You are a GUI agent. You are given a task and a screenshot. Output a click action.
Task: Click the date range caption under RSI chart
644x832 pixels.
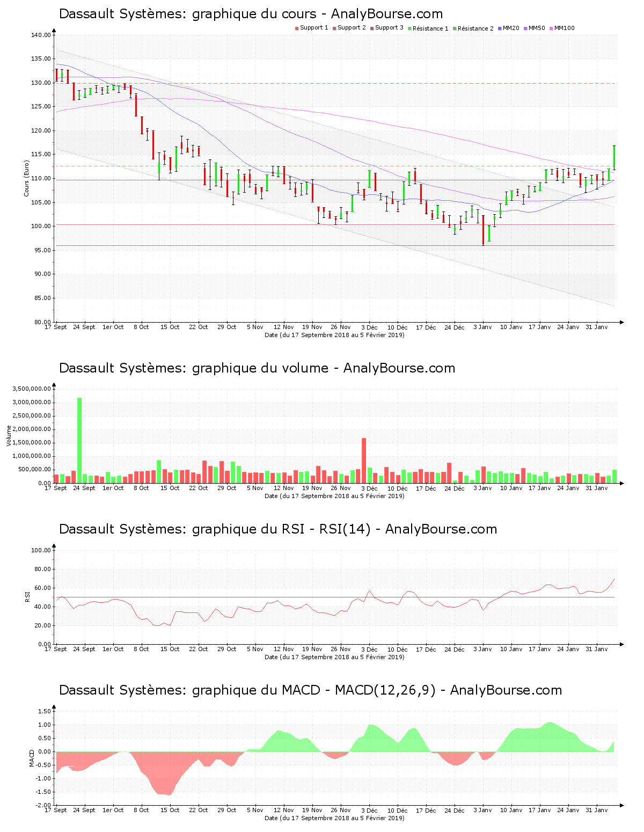(334, 657)
